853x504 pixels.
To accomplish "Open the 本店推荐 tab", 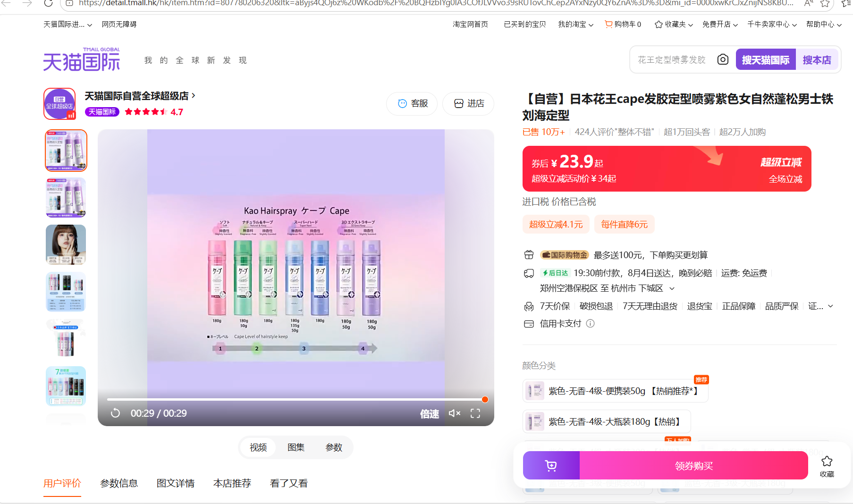I will (232, 483).
